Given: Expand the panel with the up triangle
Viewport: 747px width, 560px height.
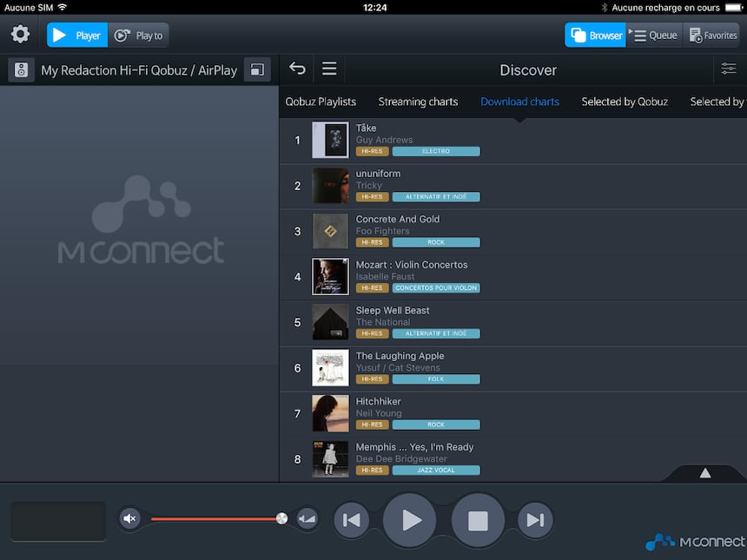Looking at the screenshot, I should [x=705, y=473].
